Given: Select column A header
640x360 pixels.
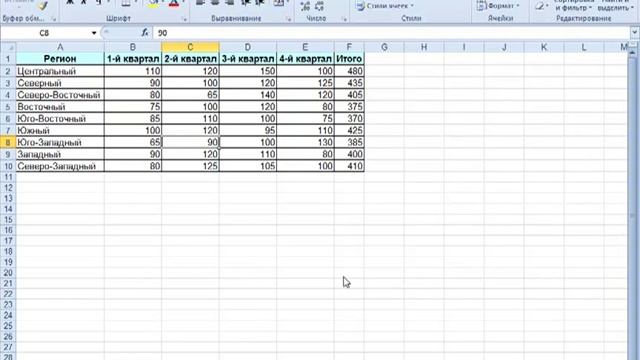Looking at the screenshot, I should [60, 47].
